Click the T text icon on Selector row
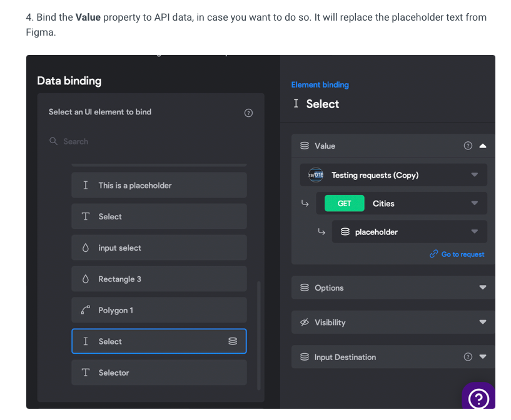The image size is (511, 420). point(86,372)
